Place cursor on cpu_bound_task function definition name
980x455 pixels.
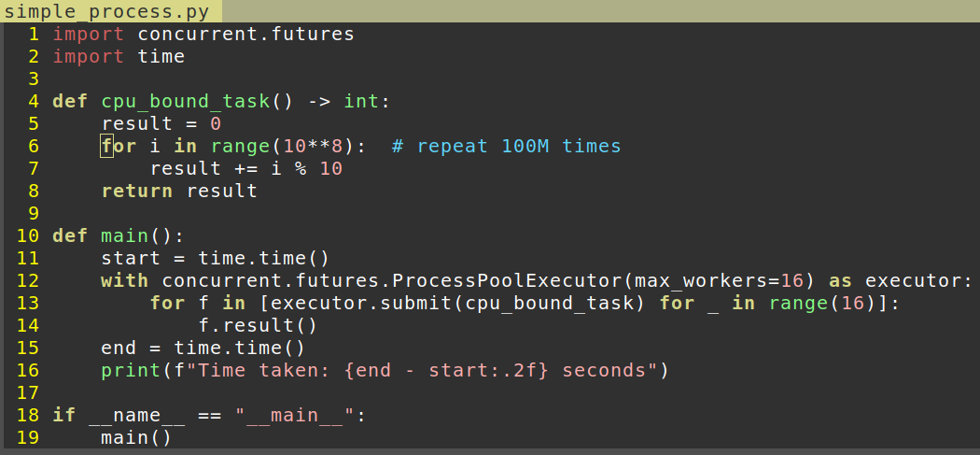click(186, 102)
